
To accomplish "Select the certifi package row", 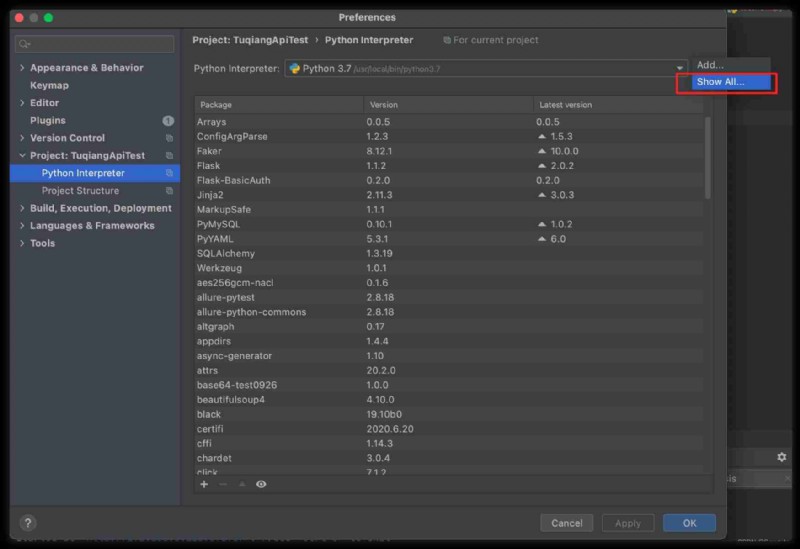I will [x=449, y=429].
